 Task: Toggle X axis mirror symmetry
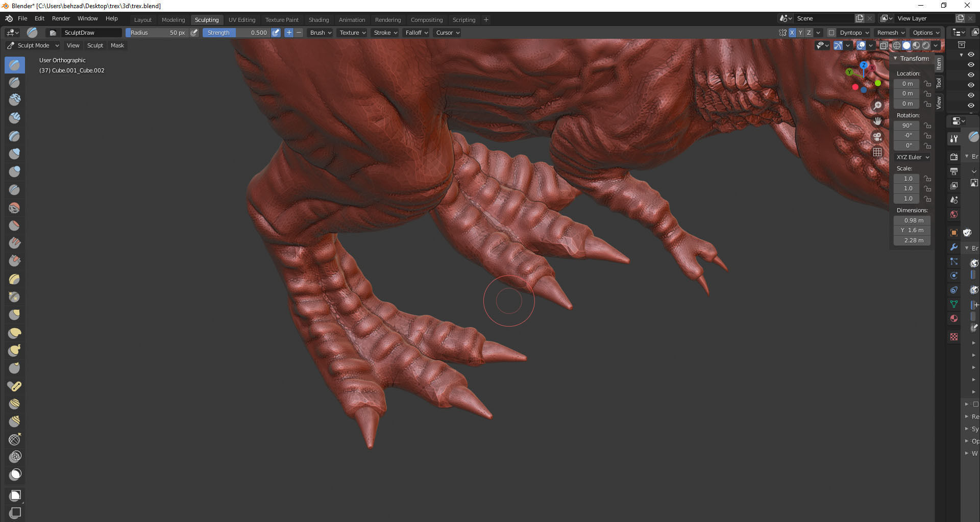792,33
